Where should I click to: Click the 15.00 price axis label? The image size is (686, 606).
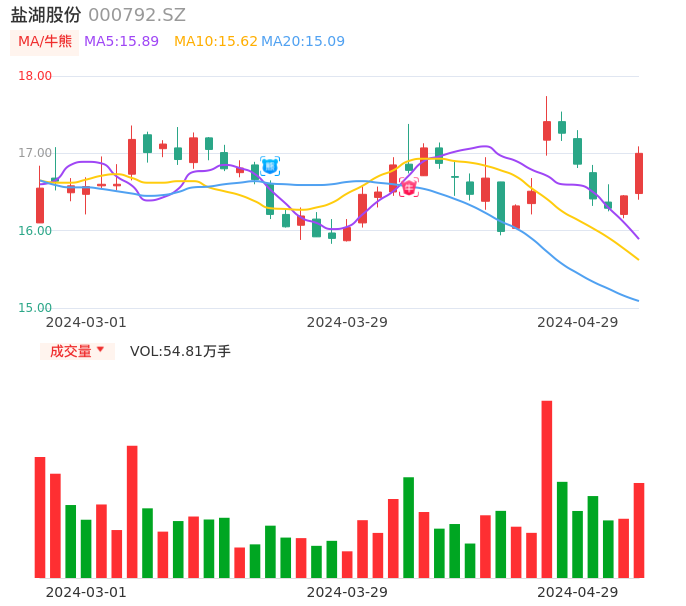tap(35, 308)
